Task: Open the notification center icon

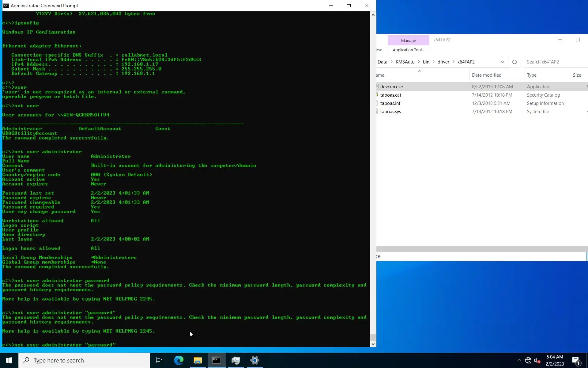Action: (576, 360)
